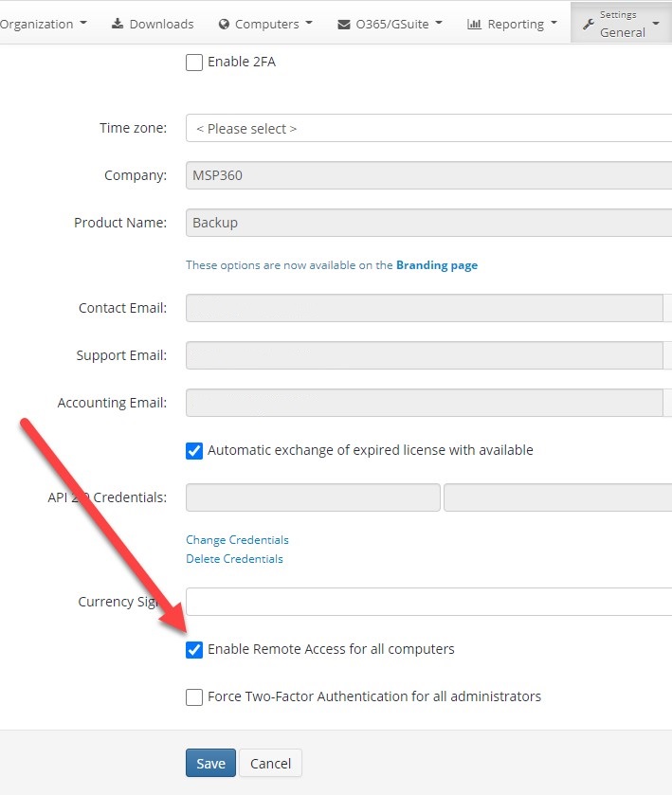Screen dimensions: 672x795
Task: Open the Time zone dropdown
Action: tap(428, 128)
